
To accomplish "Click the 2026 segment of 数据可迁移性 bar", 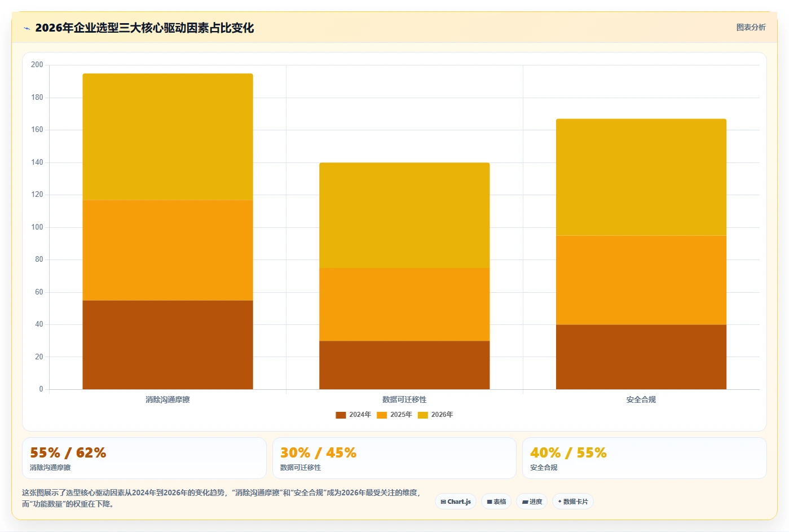I will 404,215.
